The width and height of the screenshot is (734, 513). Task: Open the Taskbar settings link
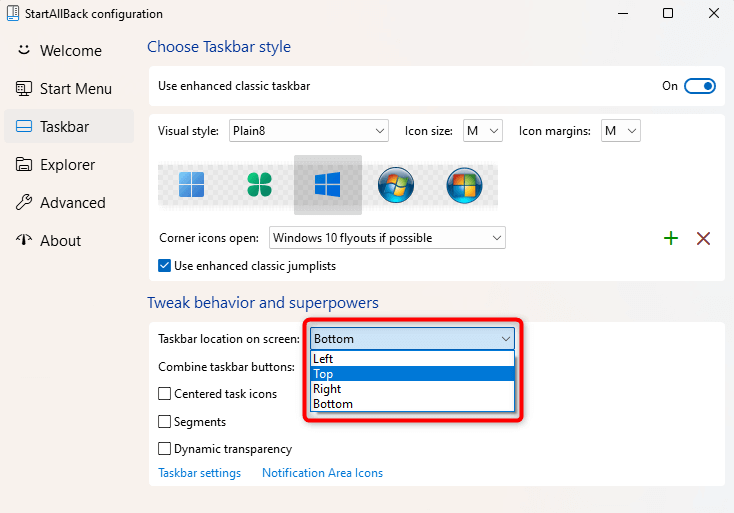[199, 473]
